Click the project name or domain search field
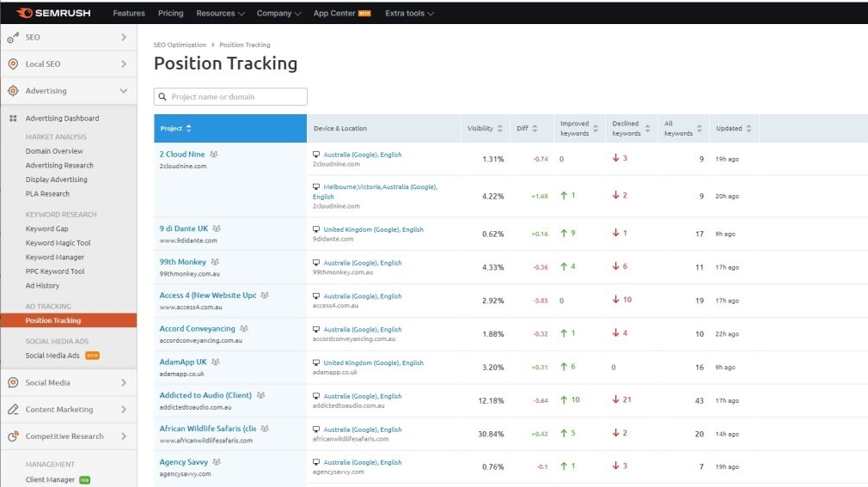 coord(230,97)
